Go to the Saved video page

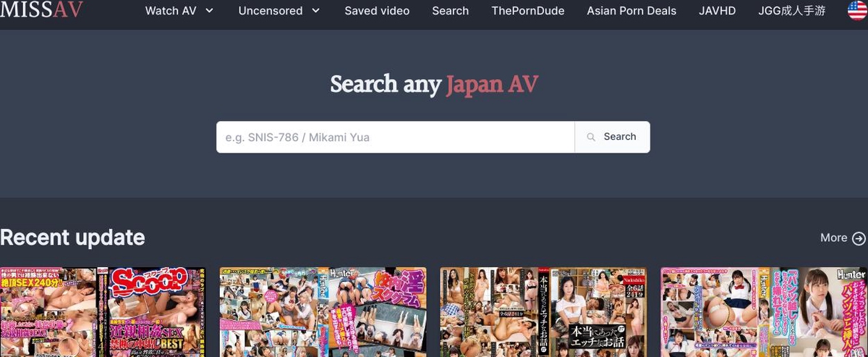point(377,11)
